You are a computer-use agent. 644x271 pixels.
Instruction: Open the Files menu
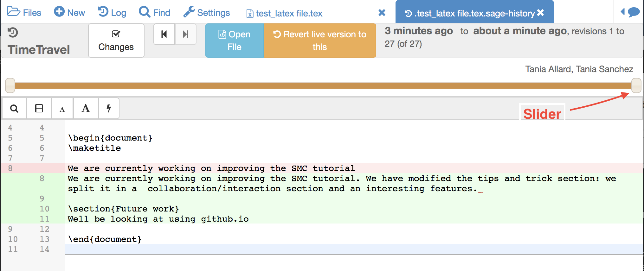pos(24,12)
